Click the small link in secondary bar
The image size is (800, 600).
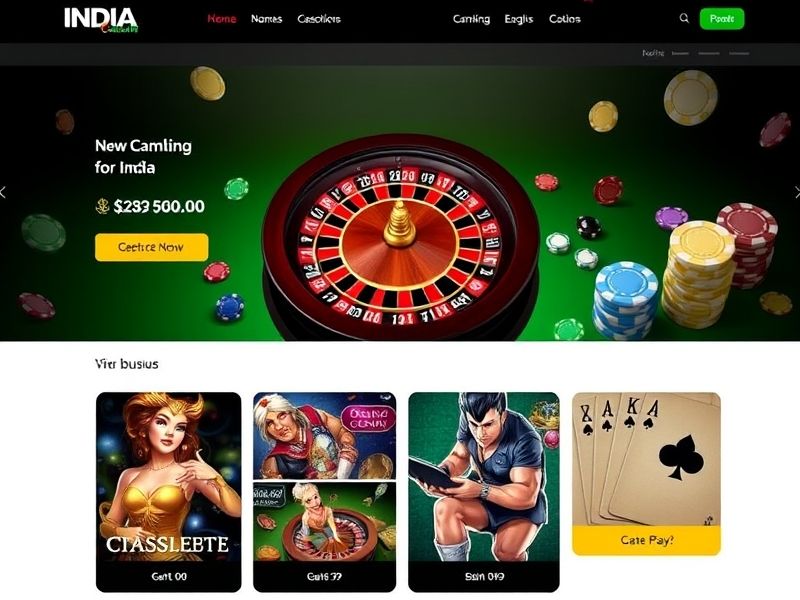click(653, 53)
